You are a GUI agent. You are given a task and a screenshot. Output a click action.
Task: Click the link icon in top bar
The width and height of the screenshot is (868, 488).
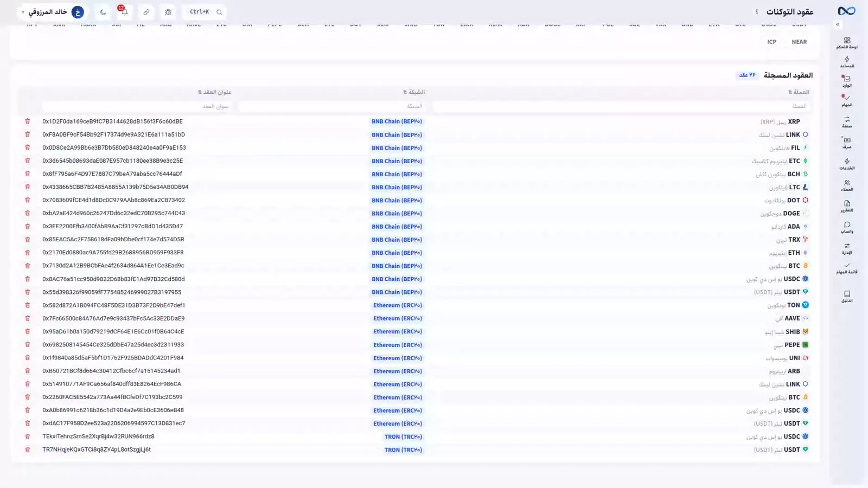click(146, 12)
